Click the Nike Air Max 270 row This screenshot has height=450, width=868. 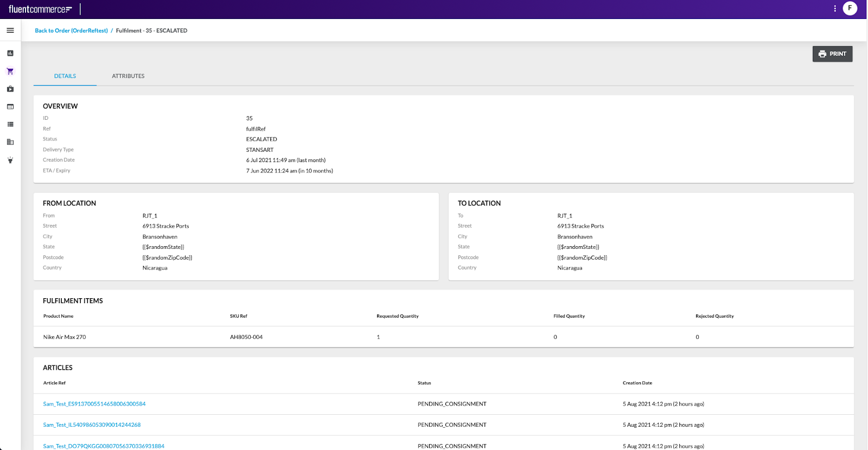click(65, 337)
